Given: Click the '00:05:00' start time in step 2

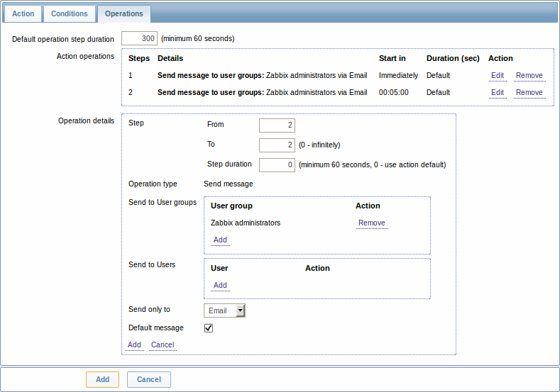Looking at the screenshot, I should tap(394, 93).
